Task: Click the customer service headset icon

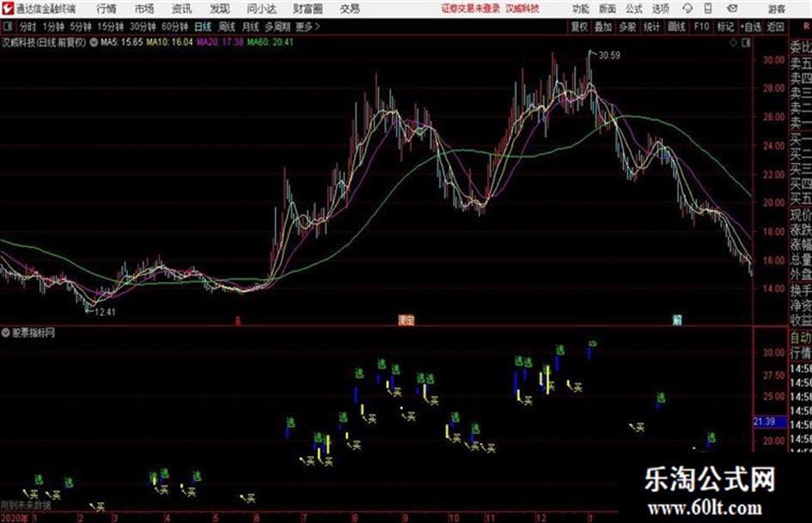Action: (687, 9)
